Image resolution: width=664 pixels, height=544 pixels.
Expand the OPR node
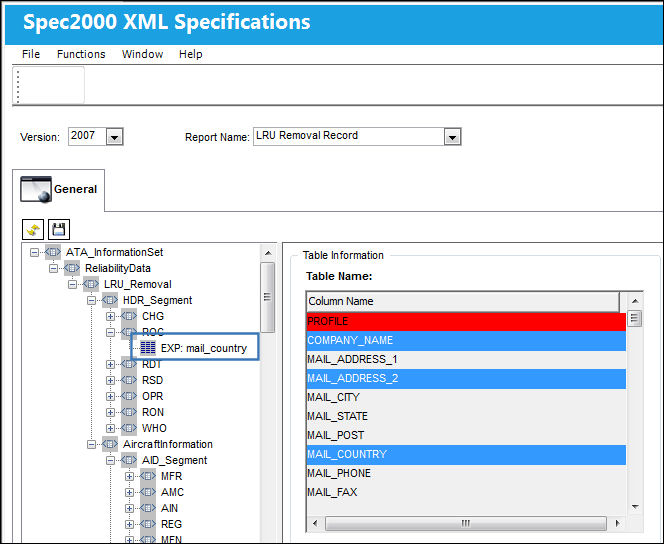pyautogui.click(x=111, y=397)
